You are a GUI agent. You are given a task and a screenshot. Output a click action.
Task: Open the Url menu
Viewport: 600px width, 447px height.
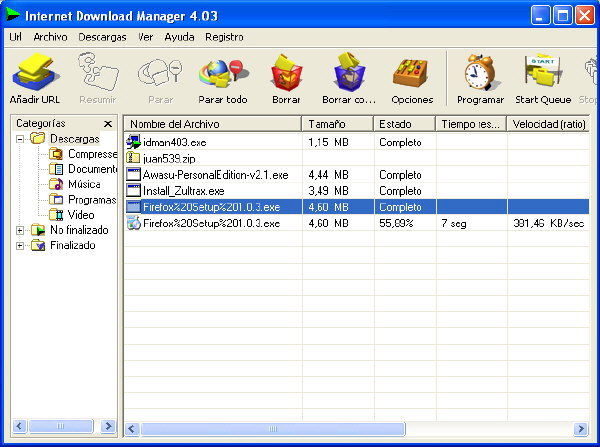coord(15,37)
